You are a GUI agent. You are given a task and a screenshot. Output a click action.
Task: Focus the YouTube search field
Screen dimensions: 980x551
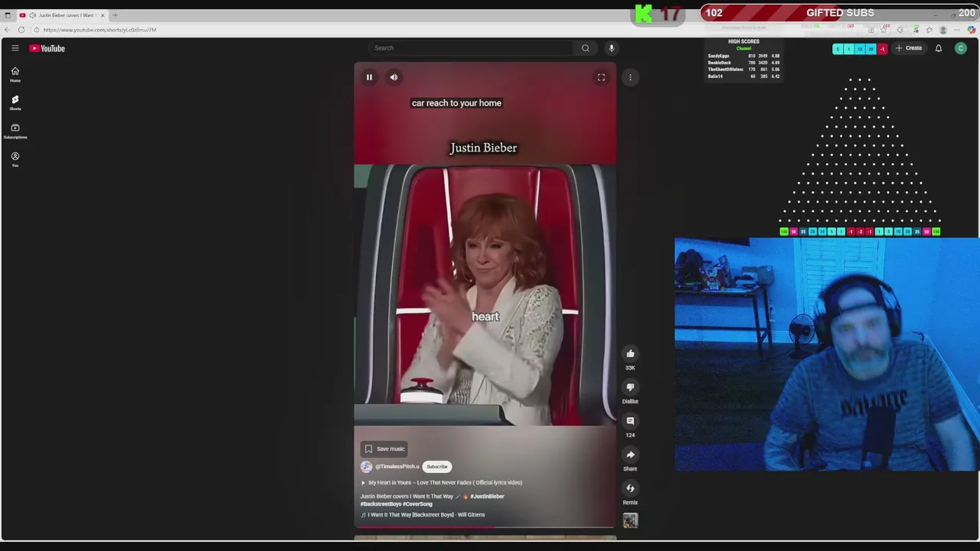471,48
